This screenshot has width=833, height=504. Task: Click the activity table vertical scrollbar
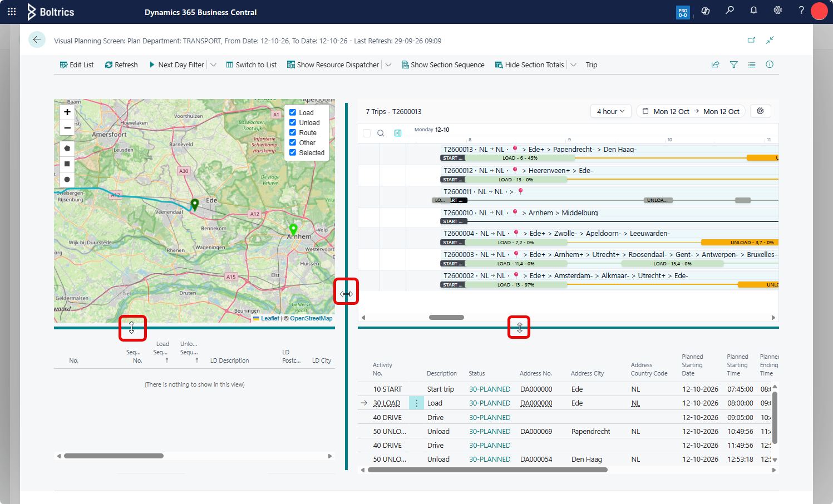pyautogui.click(x=775, y=418)
